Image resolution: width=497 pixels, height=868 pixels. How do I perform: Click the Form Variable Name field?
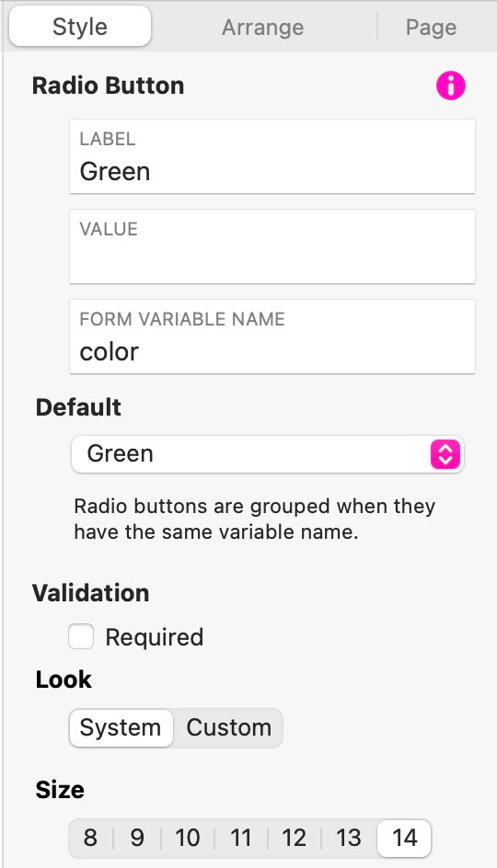pos(272,337)
